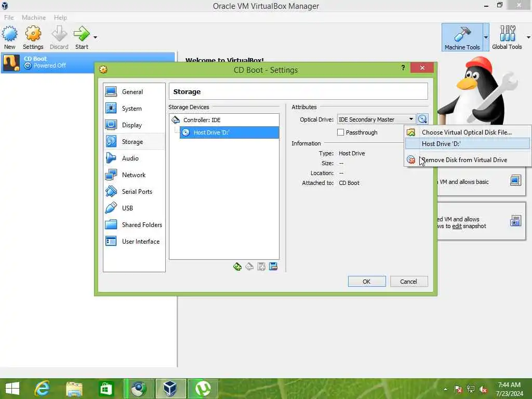This screenshot has width=532, height=399.
Task: Choose Virtual Optical Disk File menu entry
Action: (x=468, y=132)
